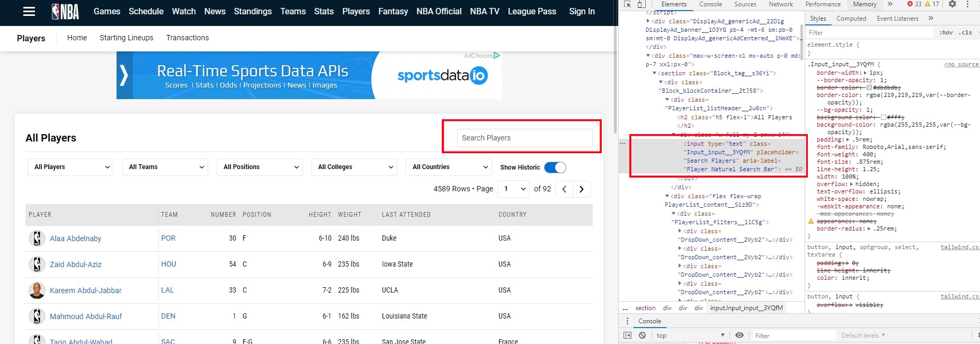980x344 pixels.
Task: Open Mahmoud Abdul-Rauf player link
Action: pos(86,316)
